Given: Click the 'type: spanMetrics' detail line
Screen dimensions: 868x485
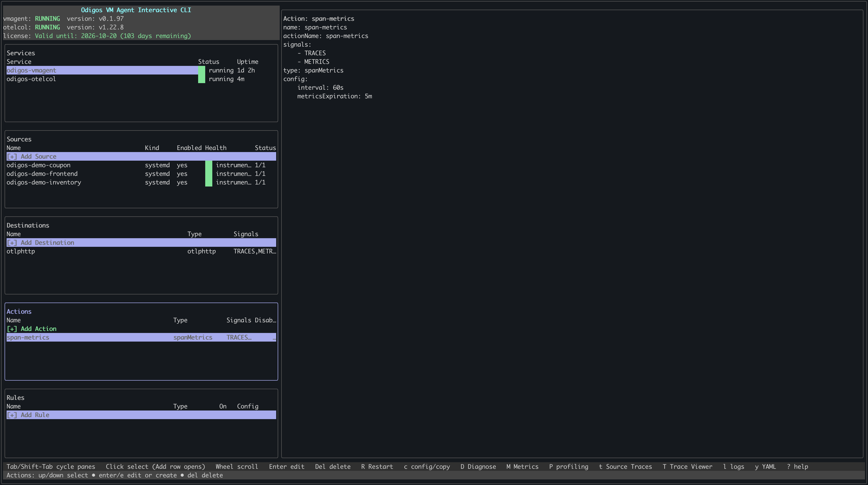Looking at the screenshot, I should 313,70.
